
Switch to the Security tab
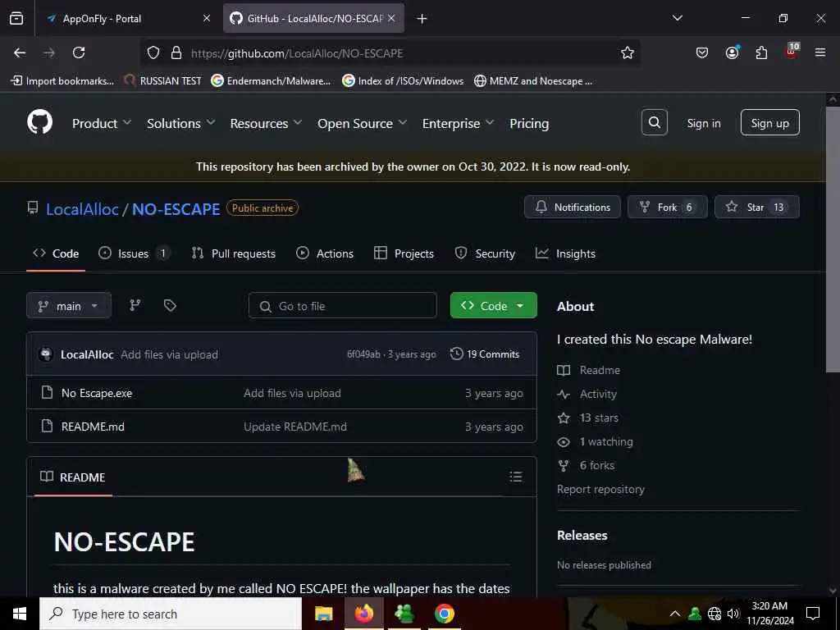pyautogui.click(x=485, y=253)
